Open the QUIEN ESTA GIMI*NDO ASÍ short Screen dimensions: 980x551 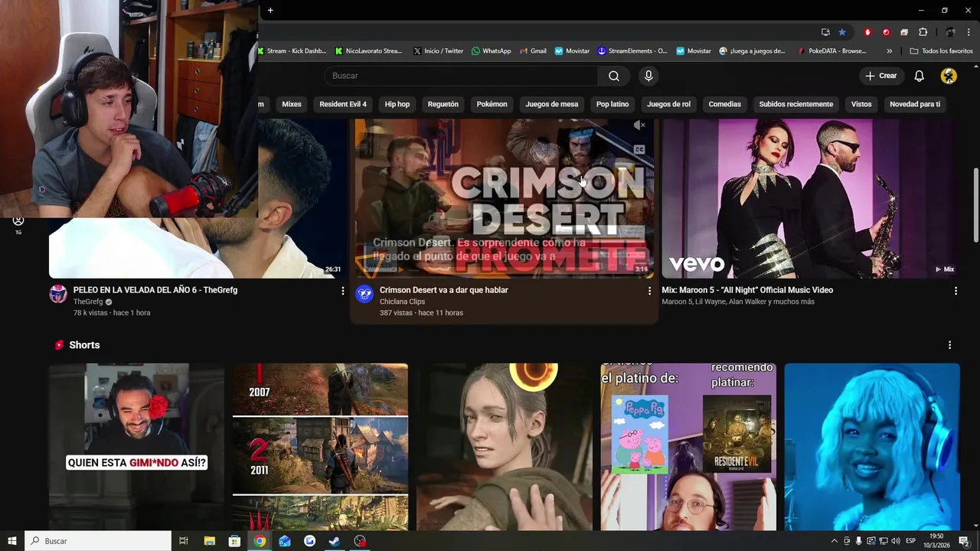pyautogui.click(x=136, y=447)
